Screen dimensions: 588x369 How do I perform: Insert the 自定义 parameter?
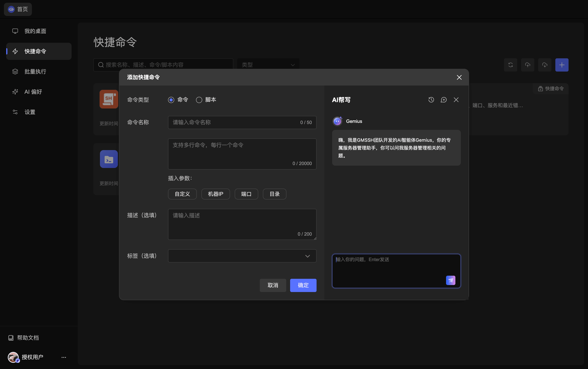[x=182, y=194]
